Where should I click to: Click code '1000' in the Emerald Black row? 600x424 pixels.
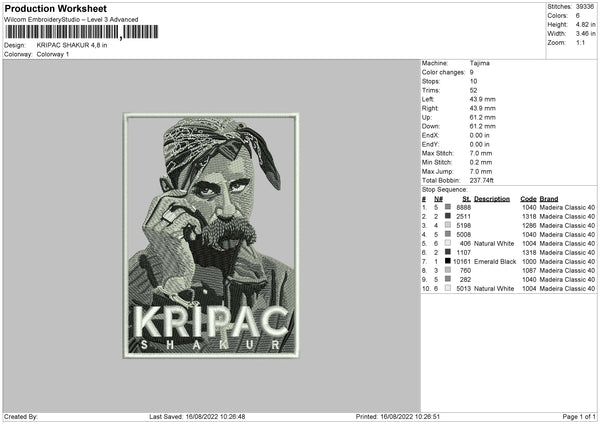point(529,262)
